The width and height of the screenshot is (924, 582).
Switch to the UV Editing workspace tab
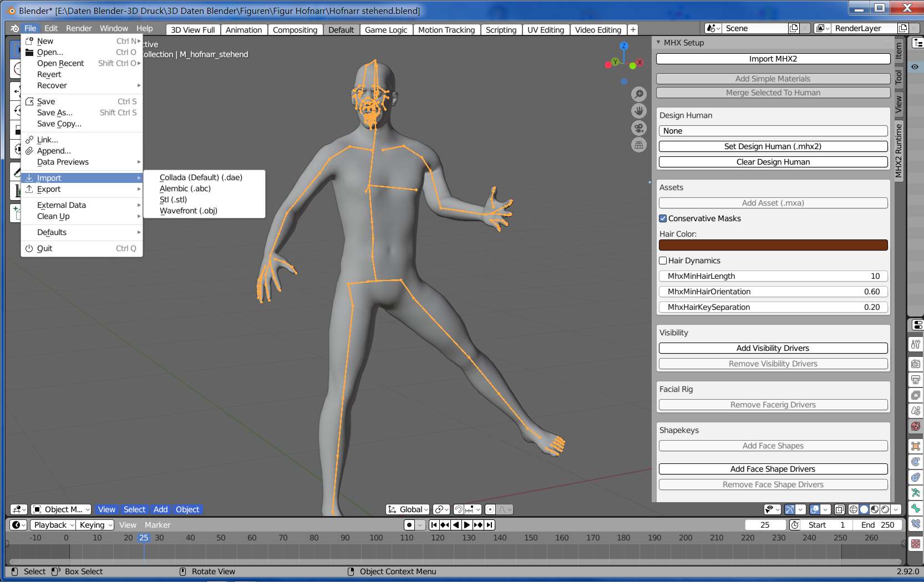click(x=545, y=30)
